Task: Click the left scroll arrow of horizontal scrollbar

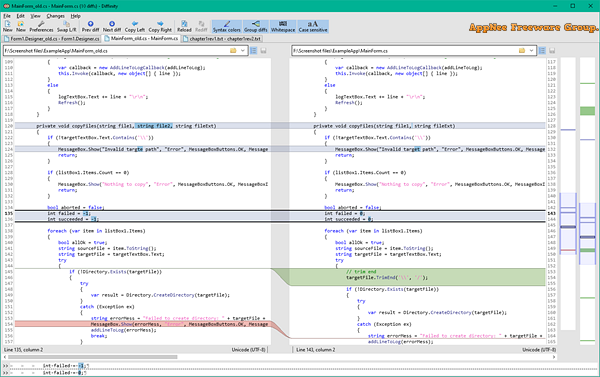Action: [x=5, y=357]
